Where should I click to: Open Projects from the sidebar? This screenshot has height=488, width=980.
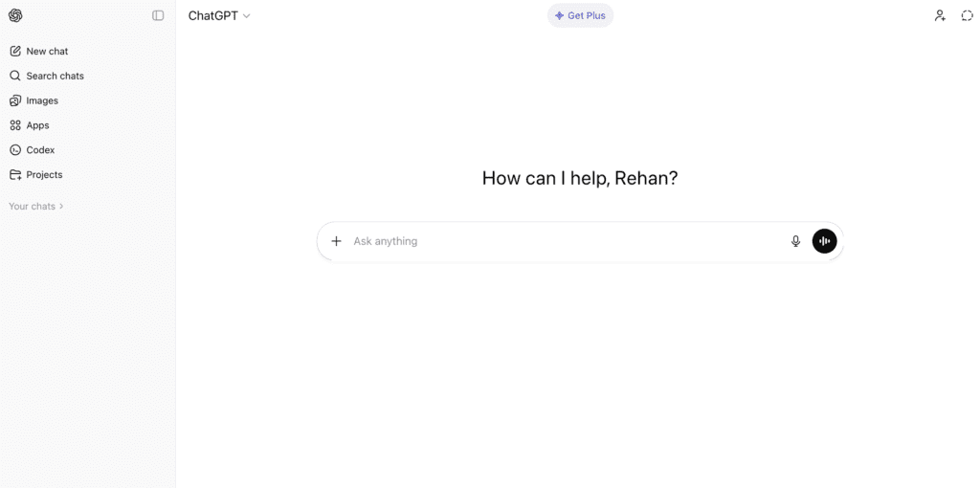point(44,175)
